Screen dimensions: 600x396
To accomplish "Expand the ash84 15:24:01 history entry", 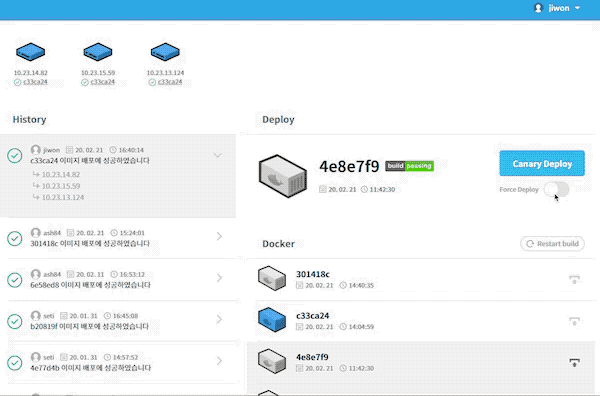I will point(219,236).
